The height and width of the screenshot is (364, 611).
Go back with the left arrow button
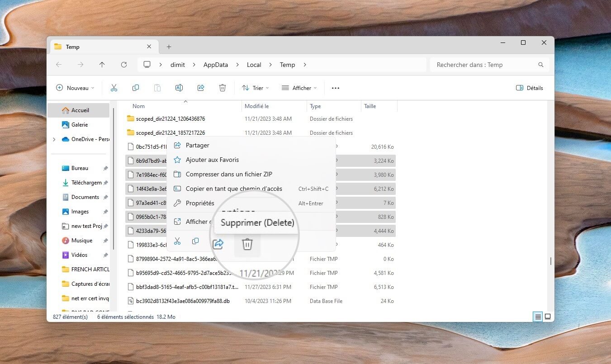click(59, 65)
